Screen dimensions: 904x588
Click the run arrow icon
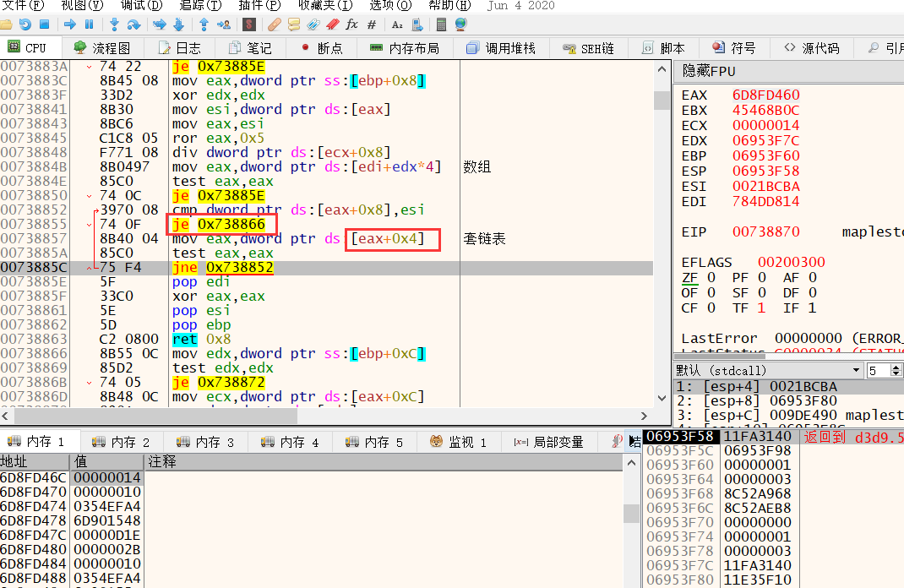70,24
